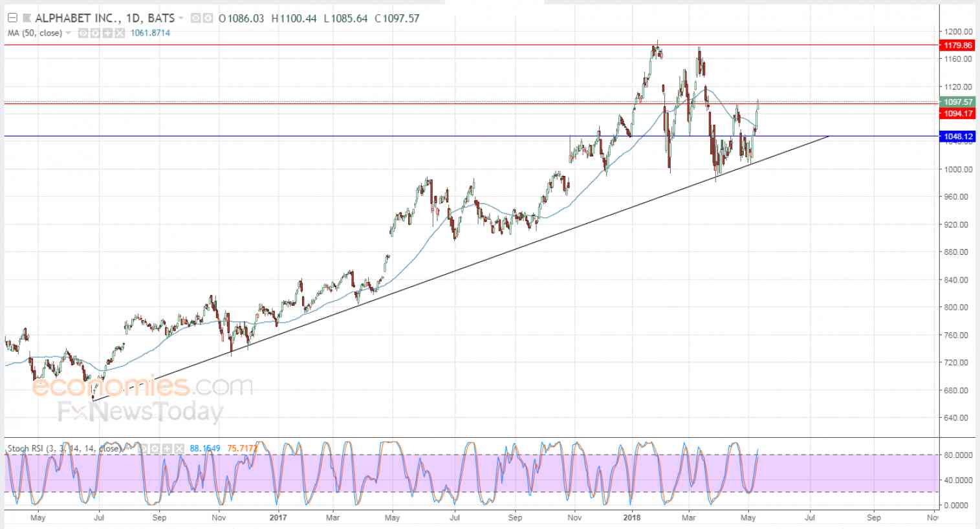Click the MA (50, close) label

[x=35, y=33]
